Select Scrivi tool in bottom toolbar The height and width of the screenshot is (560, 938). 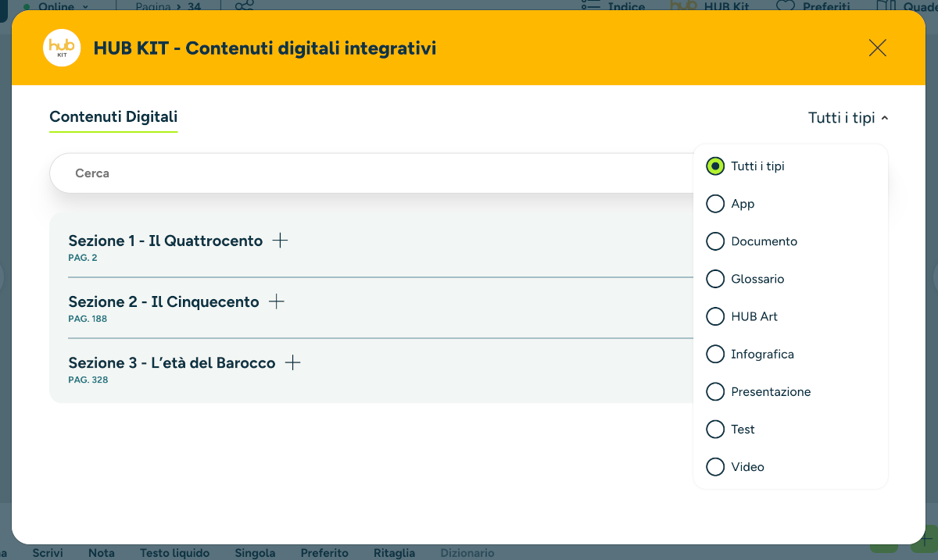(47, 552)
